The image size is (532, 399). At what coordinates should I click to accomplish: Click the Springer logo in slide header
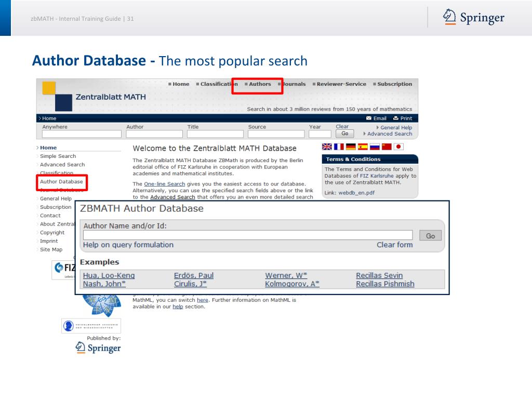(474, 17)
